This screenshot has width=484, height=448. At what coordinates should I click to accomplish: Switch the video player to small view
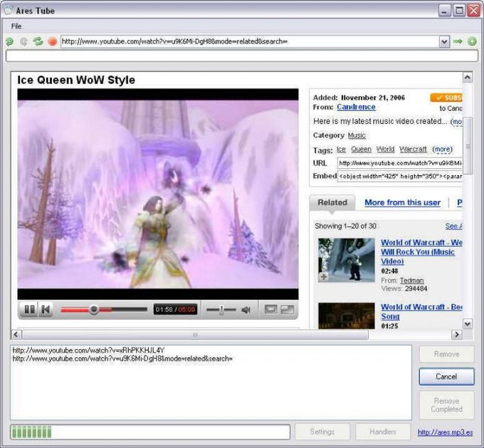270,309
